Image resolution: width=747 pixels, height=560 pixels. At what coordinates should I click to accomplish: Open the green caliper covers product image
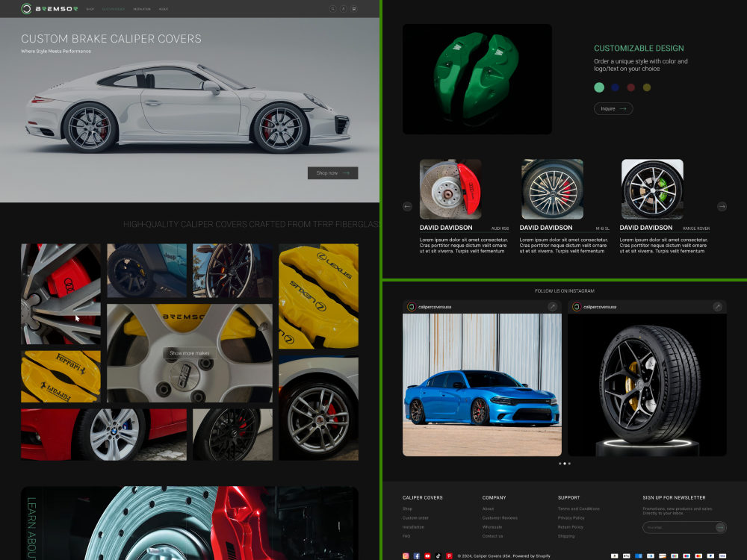coord(477,79)
